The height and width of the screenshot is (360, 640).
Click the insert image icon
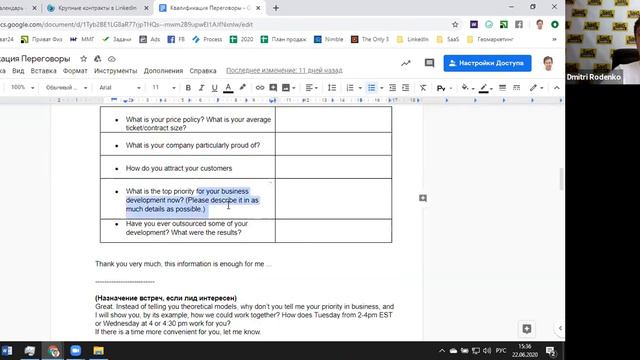[286, 88]
